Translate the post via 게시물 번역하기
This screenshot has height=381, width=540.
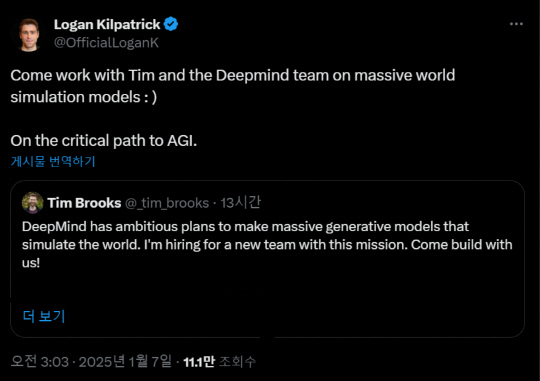(53, 161)
